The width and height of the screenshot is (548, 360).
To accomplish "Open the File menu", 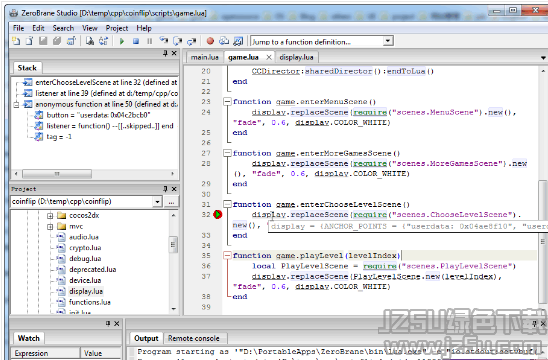I will [x=19, y=28].
